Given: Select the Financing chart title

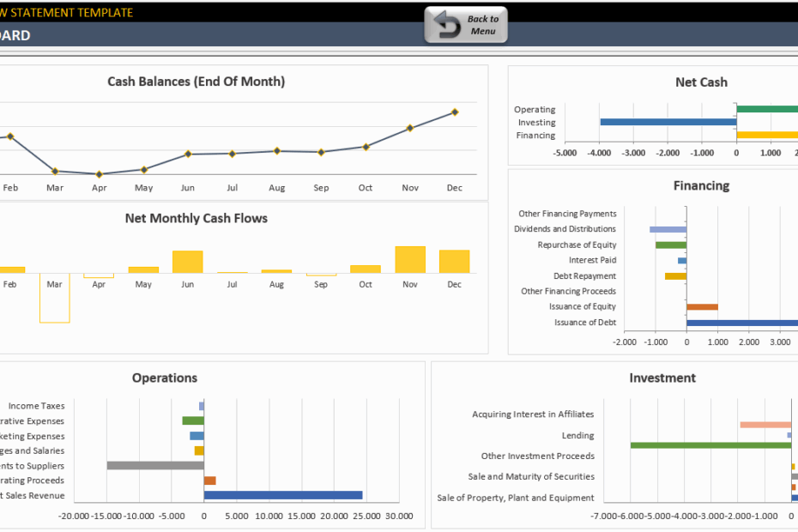Looking at the screenshot, I should point(701,185).
